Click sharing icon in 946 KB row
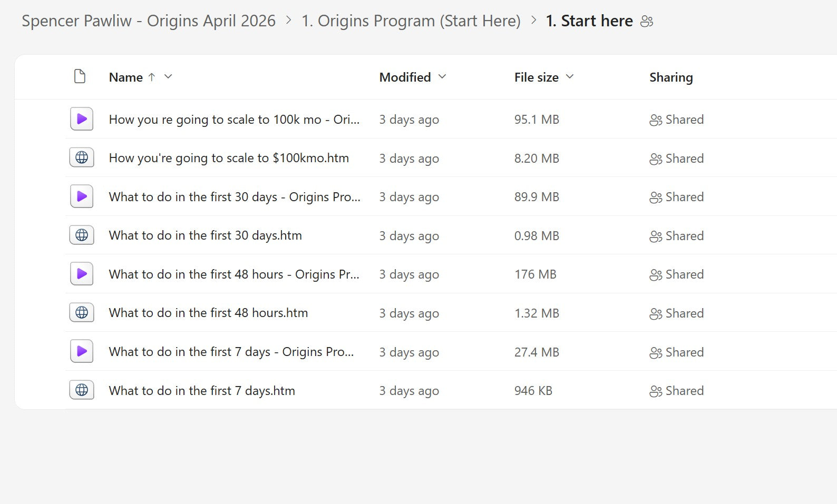 pos(656,391)
